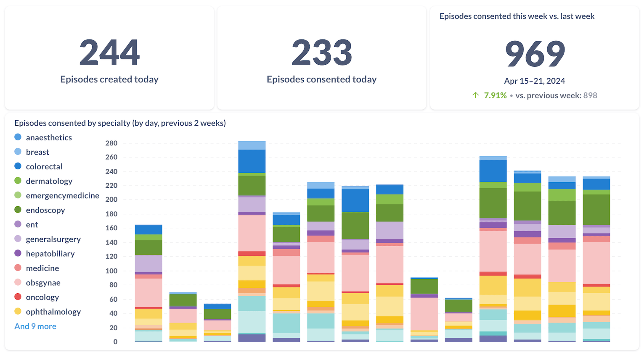
Task: Click the 7.91% change value
Action: 495,95
